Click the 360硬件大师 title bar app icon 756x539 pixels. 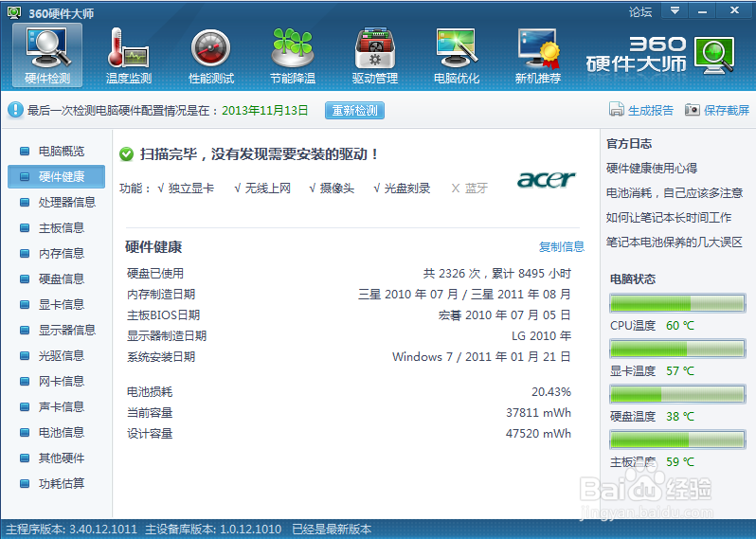click(14, 12)
